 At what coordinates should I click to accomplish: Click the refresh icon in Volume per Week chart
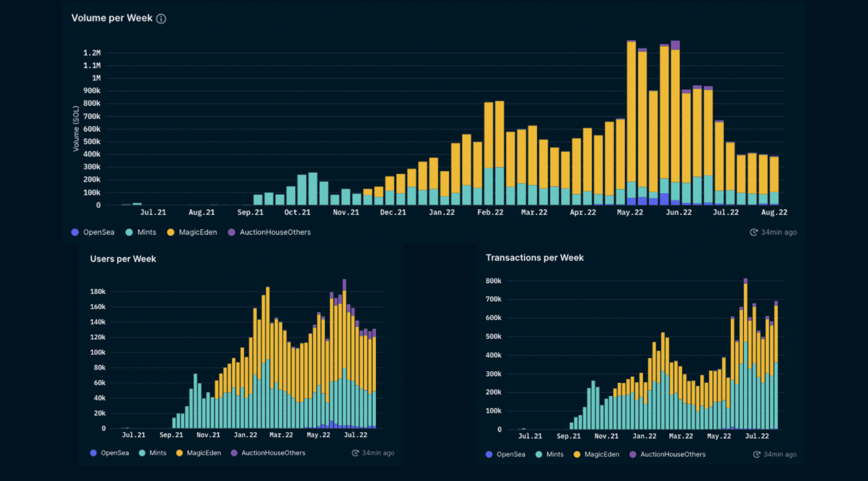click(x=754, y=232)
